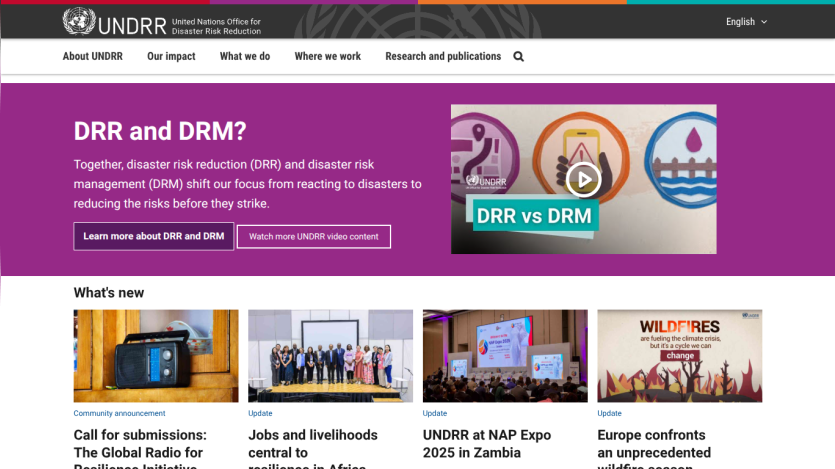Image resolution: width=835 pixels, height=469 pixels.
Task: Open Research and publications menu
Action: click(443, 56)
